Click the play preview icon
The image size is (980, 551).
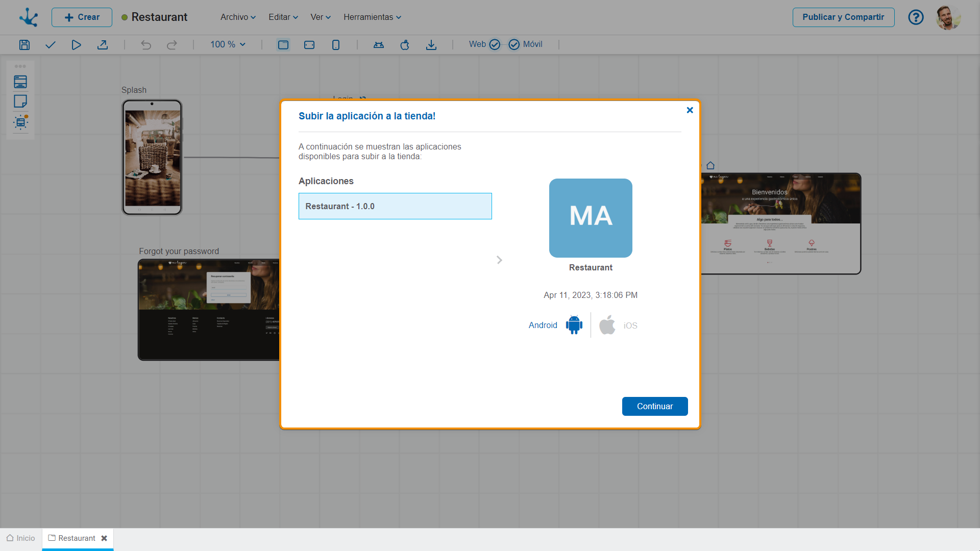pyautogui.click(x=76, y=45)
